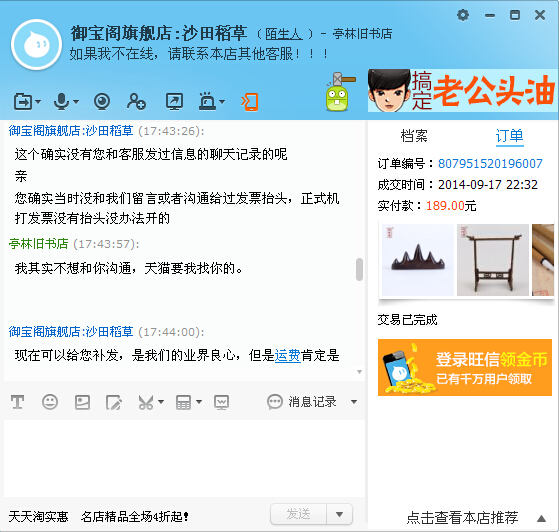Viewport: 559px width, 532px height.
Task: Minimize the chat window
Action: click(x=489, y=15)
